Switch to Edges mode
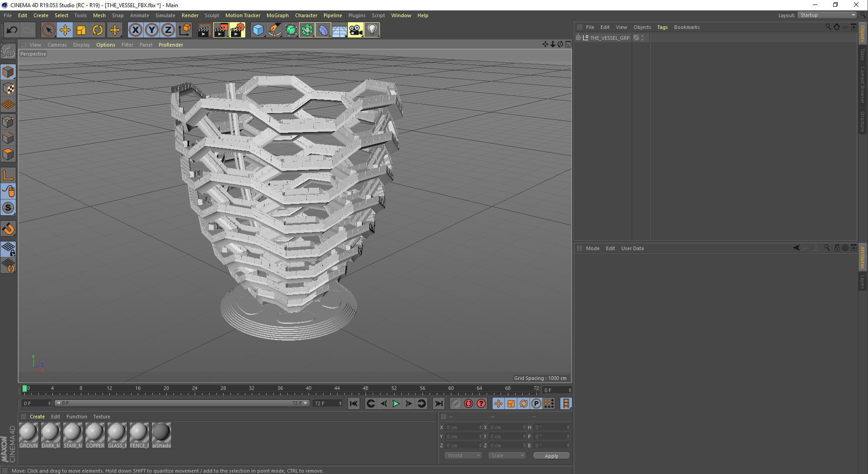The height and width of the screenshot is (474, 868). 8,138
